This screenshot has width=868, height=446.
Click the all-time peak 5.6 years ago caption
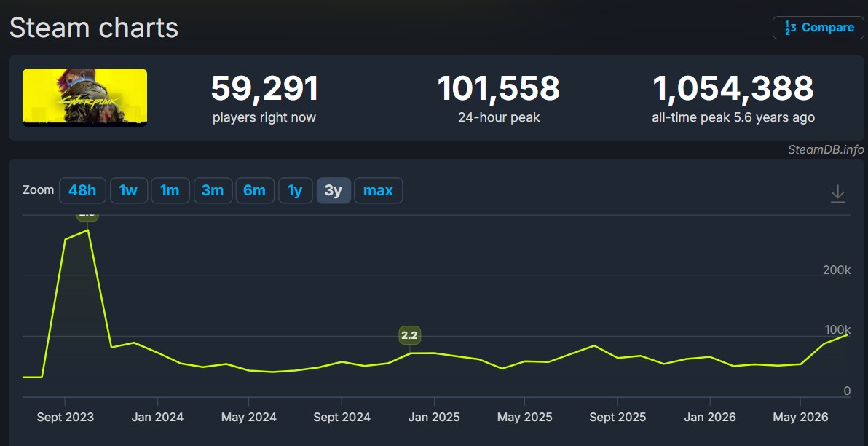[733, 117]
